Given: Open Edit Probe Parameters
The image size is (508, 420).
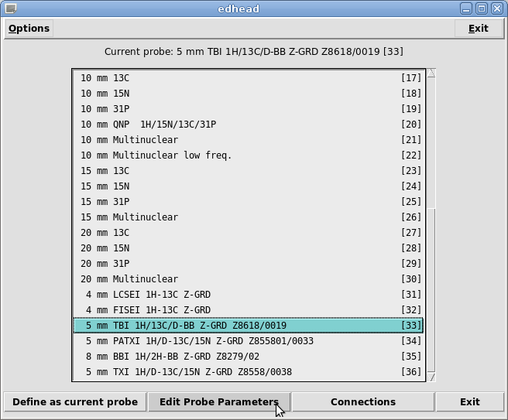Looking at the screenshot, I should click(218, 402).
